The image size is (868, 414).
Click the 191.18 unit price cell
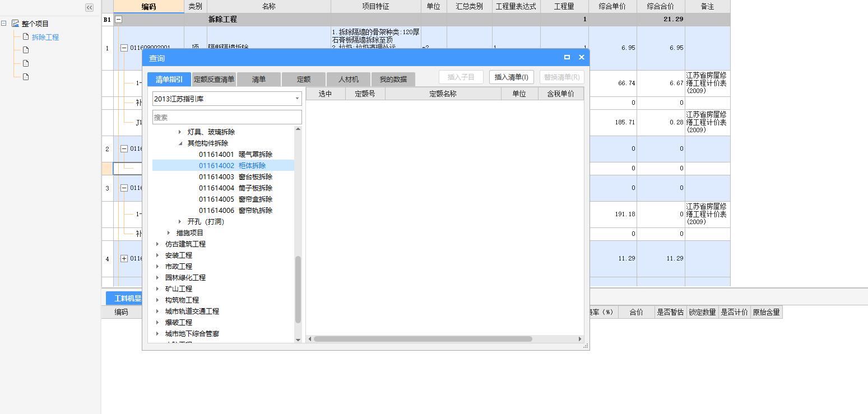click(x=612, y=214)
